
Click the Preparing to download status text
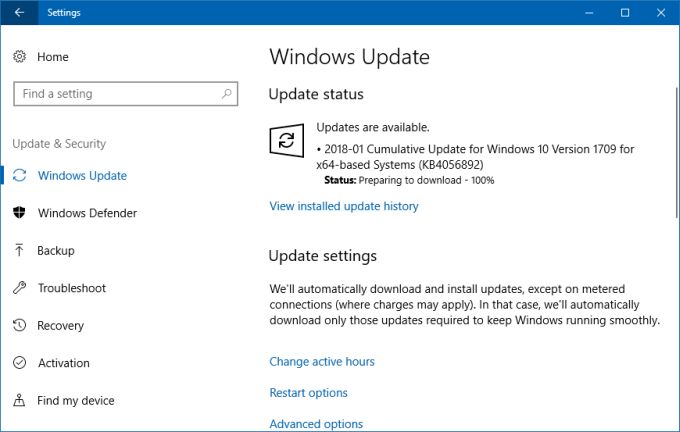click(410, 180)
